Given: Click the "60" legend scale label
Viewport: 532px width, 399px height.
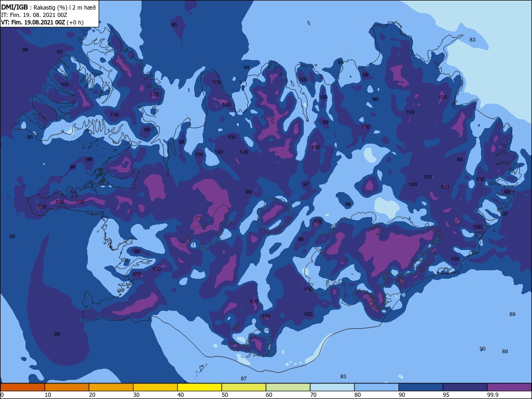Looking at the screenshot, I should pyautogui.click(x=269, y=395).
